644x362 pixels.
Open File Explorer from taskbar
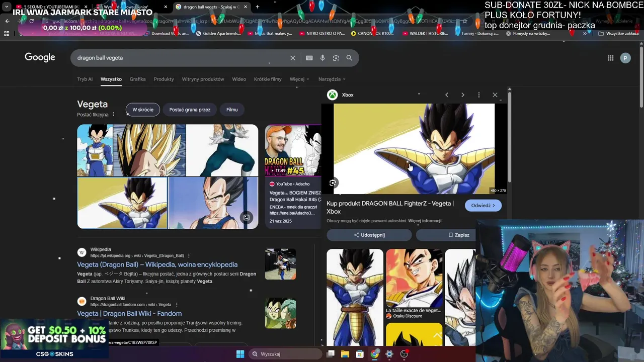click(x=345, y=354)
